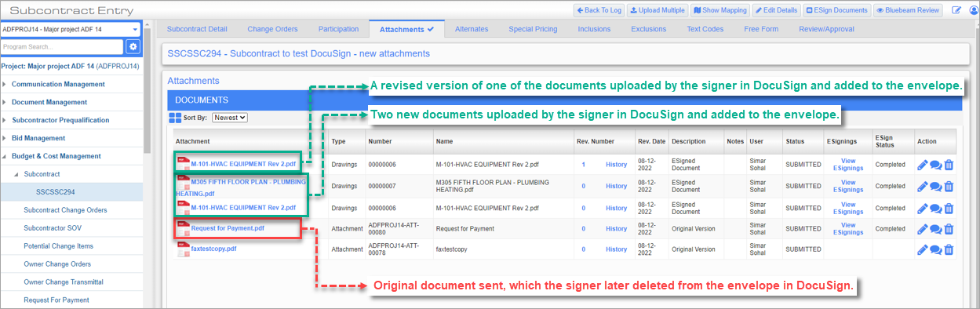Image resolution: width=980 pixels, height=309 pixels.
Task: Open Request For Payment in sidebar
Action: (56, 300)
